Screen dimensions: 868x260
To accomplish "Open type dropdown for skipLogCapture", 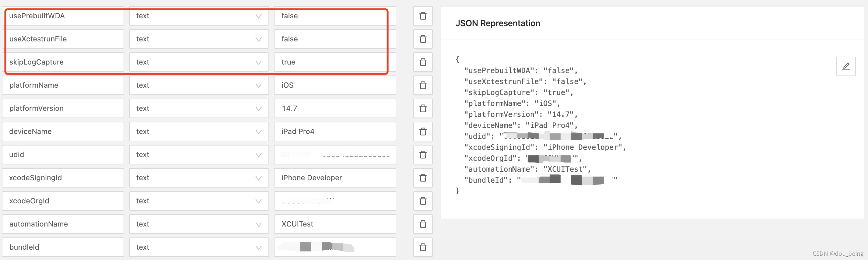I will coord(199,62).
